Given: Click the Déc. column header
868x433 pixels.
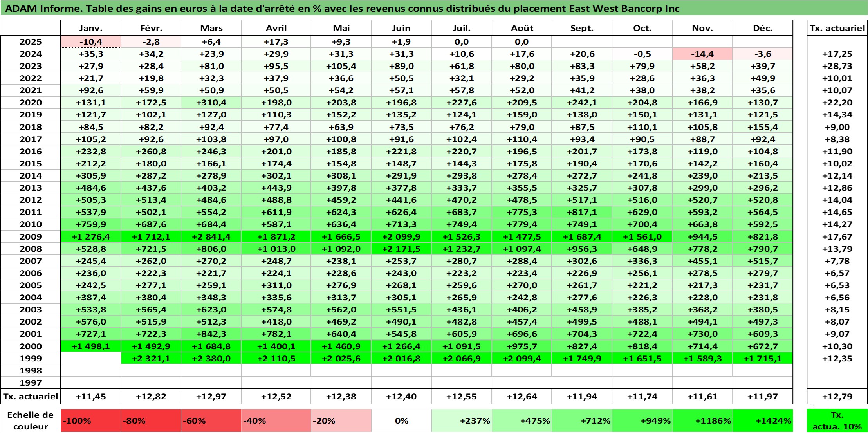Looking at the screenshot, I should (763, 28).
